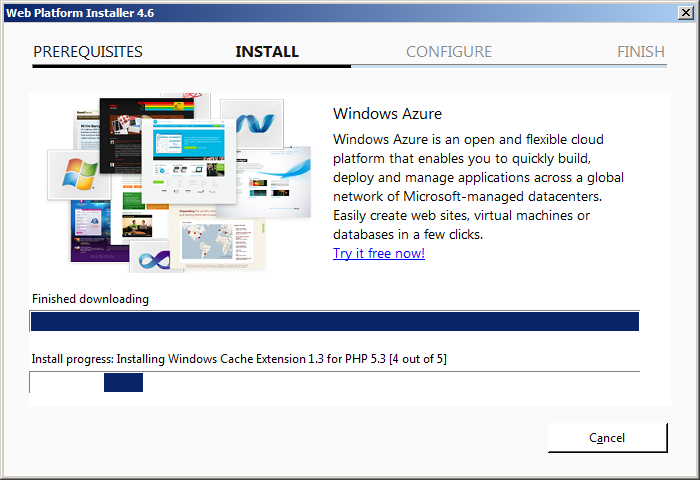
Task: Open the 'Try it free now!' link
Action: [379, 253]
